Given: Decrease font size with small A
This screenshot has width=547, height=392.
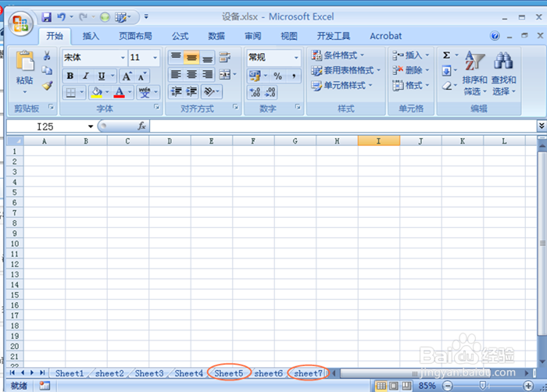Looking at the screenshot, I should [x=141, y=76].
